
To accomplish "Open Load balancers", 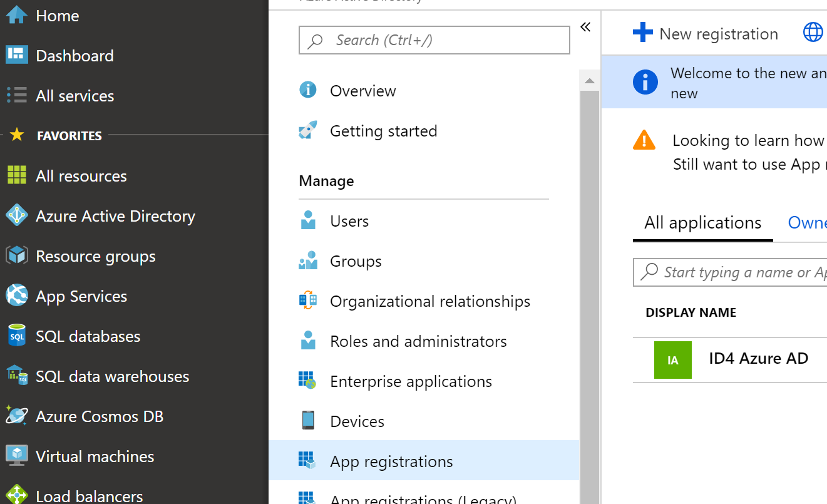I will 90,495.
